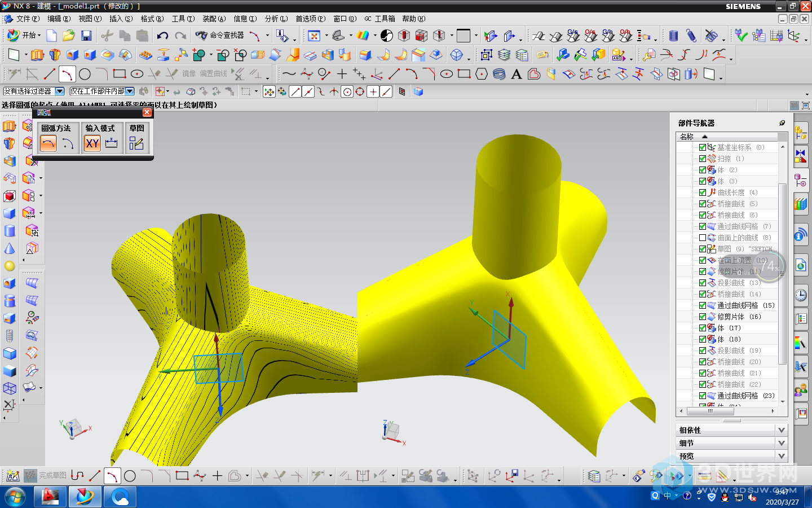This screenshot has height=508, width=812.
Task: Click the Sphere primitive icon
Action: pos(10,266)
